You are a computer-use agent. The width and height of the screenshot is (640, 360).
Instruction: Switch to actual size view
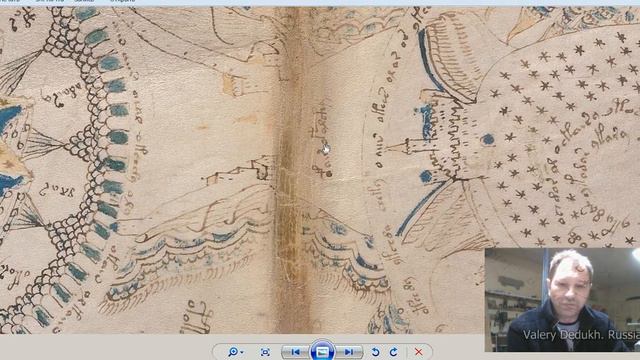(265, 352)
